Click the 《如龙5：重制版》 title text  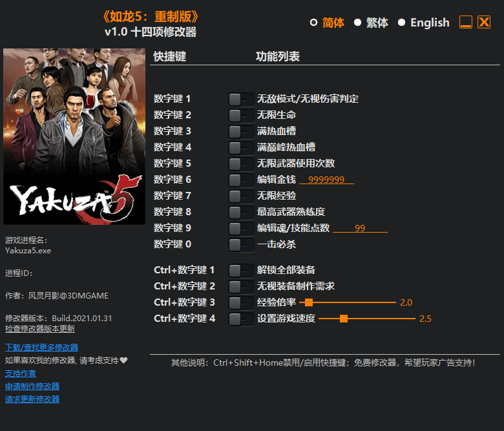tap(151, 16)
